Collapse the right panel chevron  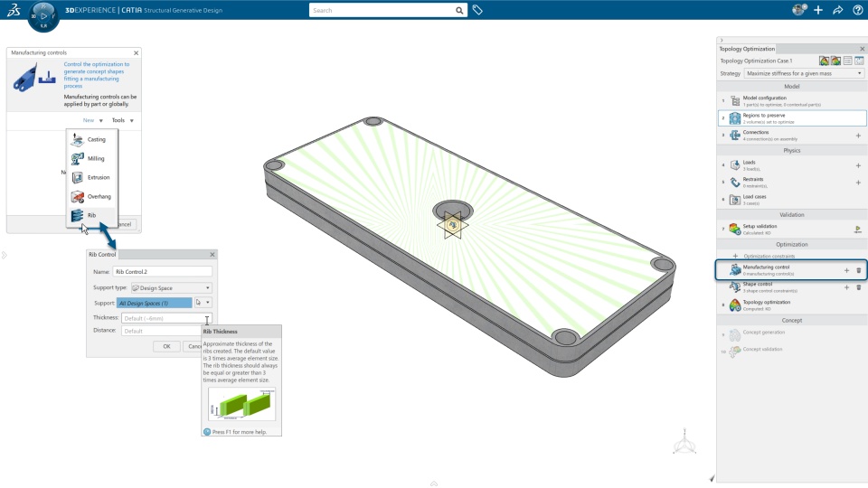click(721, 41)
